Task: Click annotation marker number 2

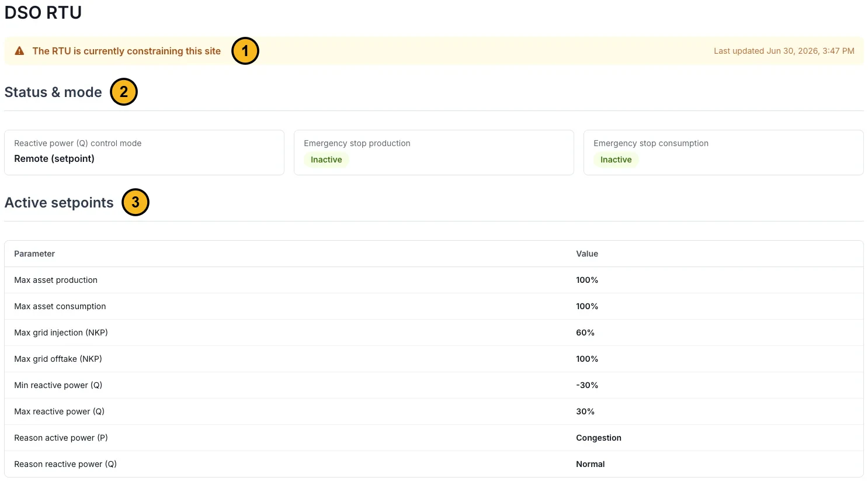Action: coord(124,92)
